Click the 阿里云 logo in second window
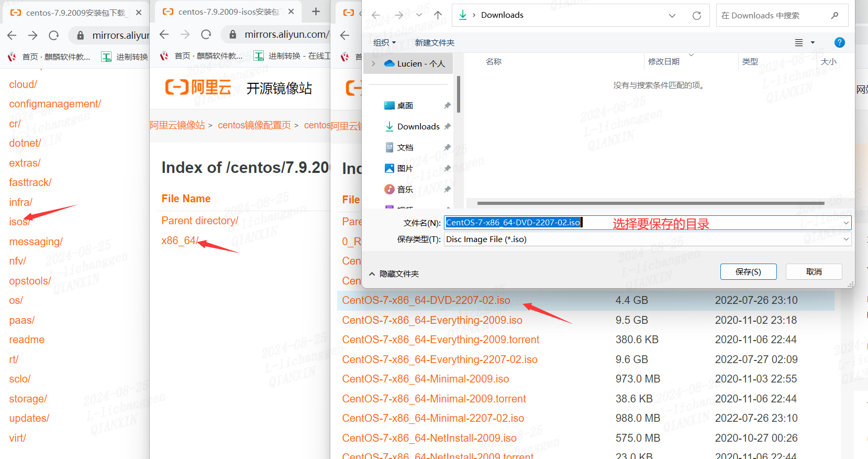The height and width of the screenshot is (459, 868). tap(198, 87)
